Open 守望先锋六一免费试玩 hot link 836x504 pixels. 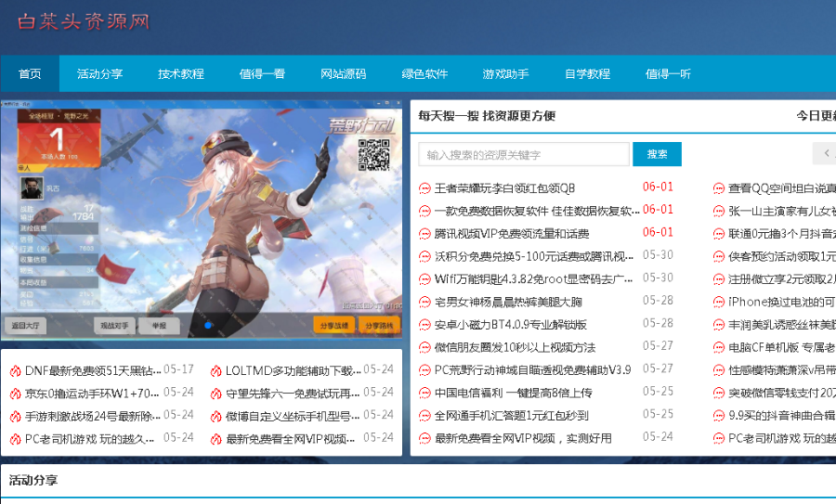coord(293,394)
